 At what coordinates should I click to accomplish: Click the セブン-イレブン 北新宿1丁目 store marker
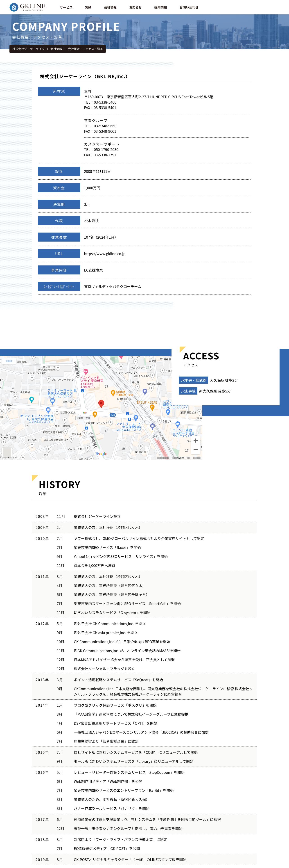(x=48, y=410)
